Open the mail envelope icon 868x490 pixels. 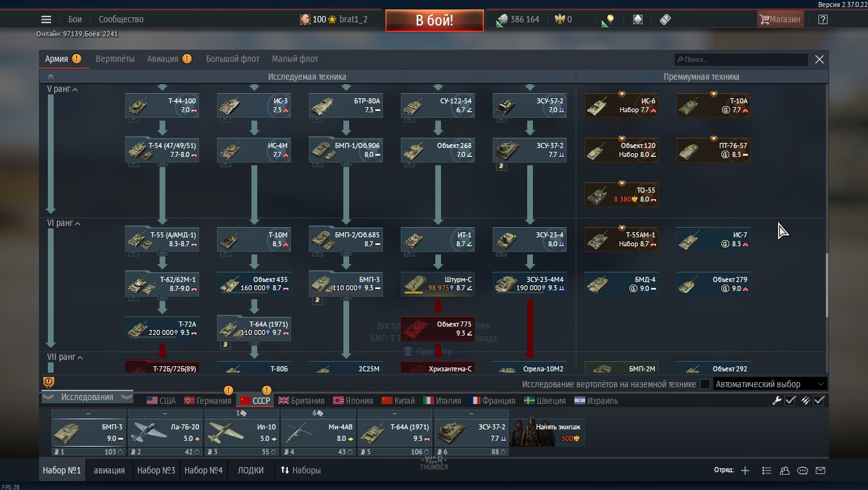820,470
